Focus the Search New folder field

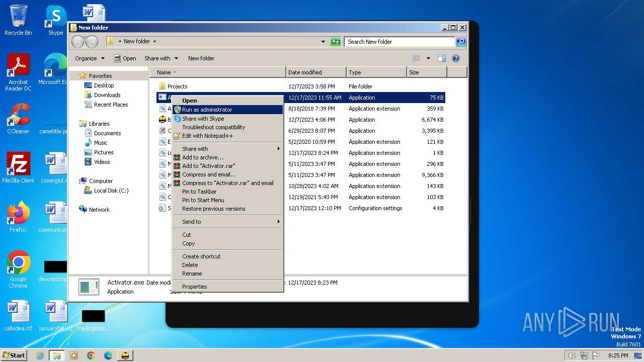coord(400,42)
